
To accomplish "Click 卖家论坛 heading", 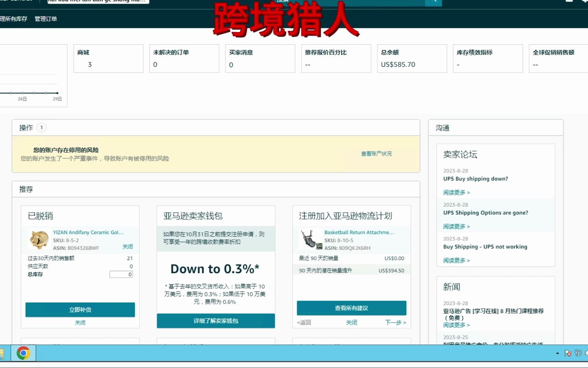I will pos(460,154).
